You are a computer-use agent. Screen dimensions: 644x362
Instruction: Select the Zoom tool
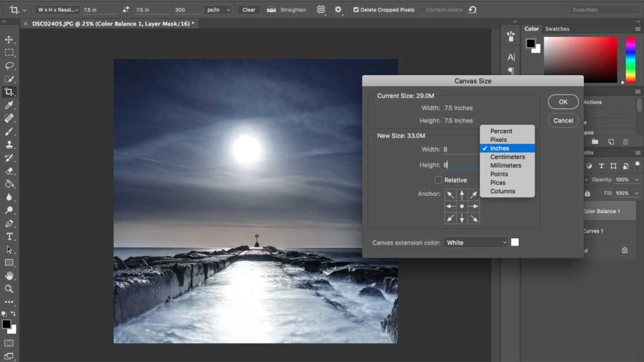click(x=9, y=289)
